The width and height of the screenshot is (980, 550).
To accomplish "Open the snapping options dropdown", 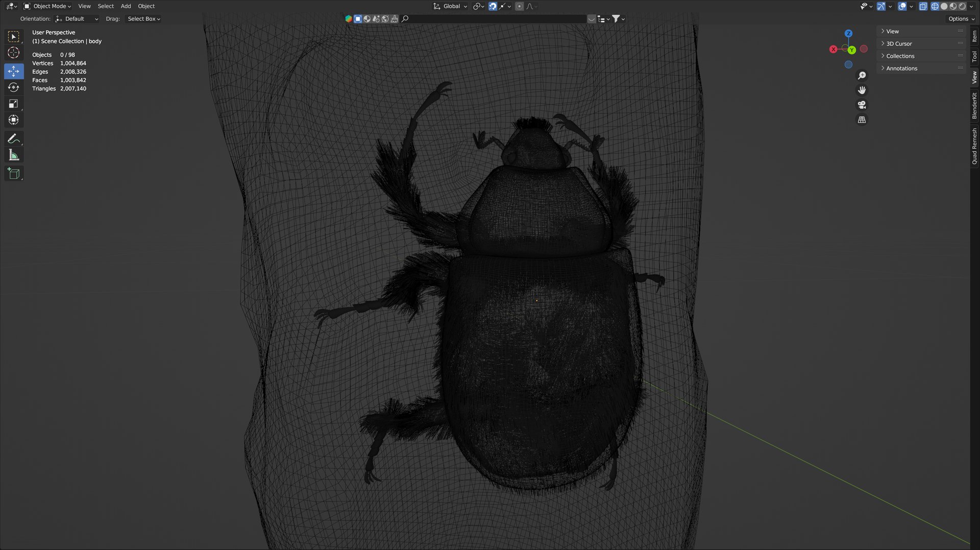I will click(505, 6).
